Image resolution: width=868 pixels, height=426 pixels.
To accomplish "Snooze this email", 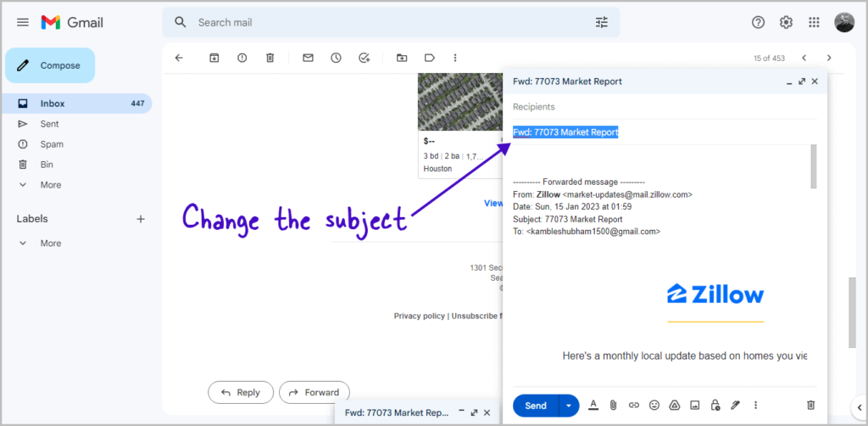I will pyautogui.click(x=336, y=58).
